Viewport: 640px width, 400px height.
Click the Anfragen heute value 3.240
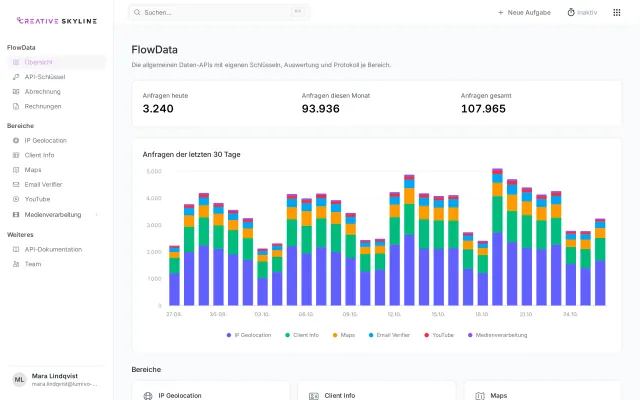tap(158, 109)
